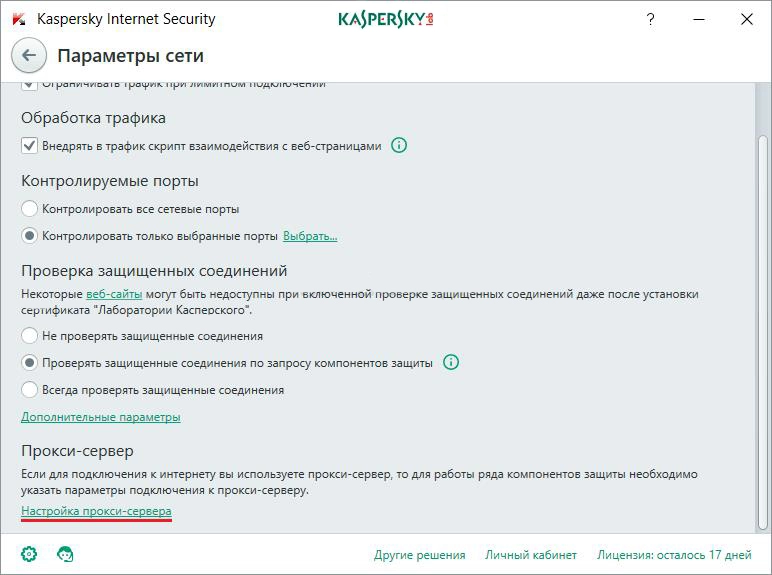Screen dimensions: 772x575
Task: Click the Прокси-сервер heading
Action: coord(77,451)
